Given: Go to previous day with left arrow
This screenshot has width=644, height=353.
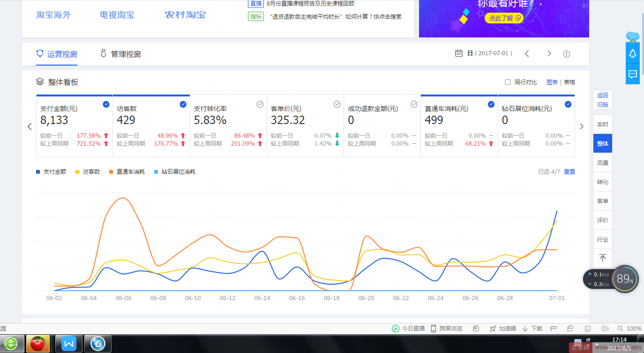Looking at the screenshot, I should point(527,53).
